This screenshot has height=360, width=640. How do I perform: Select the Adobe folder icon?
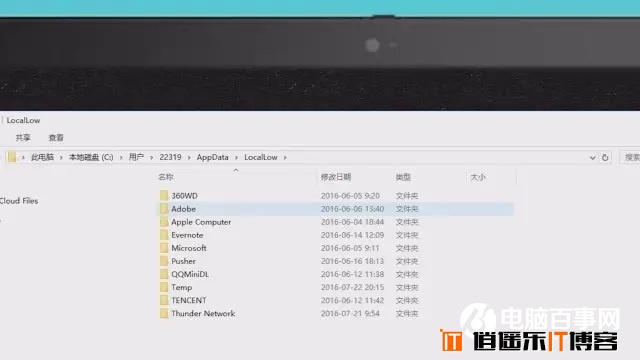[x=164, y=209]
